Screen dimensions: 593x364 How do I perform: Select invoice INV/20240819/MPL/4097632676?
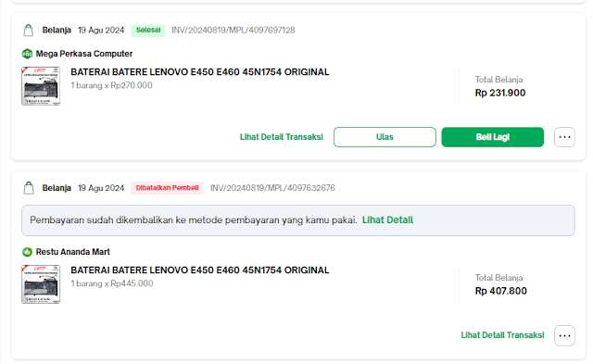point(272,188)
